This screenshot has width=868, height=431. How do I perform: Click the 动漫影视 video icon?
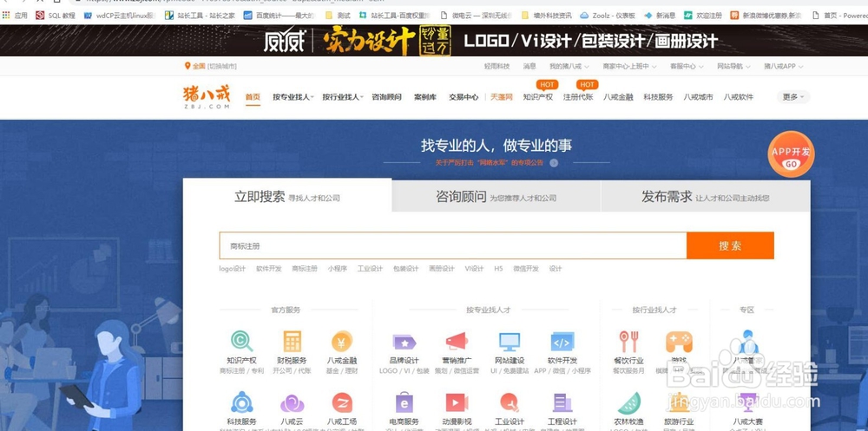pyautogui.click(x=457, y=402)
